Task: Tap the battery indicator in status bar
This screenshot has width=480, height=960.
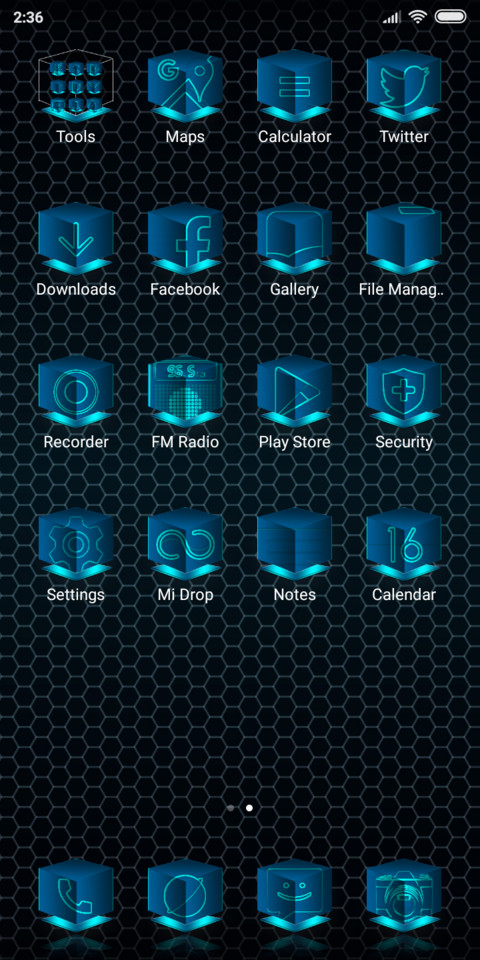Action: coord(450,17)
